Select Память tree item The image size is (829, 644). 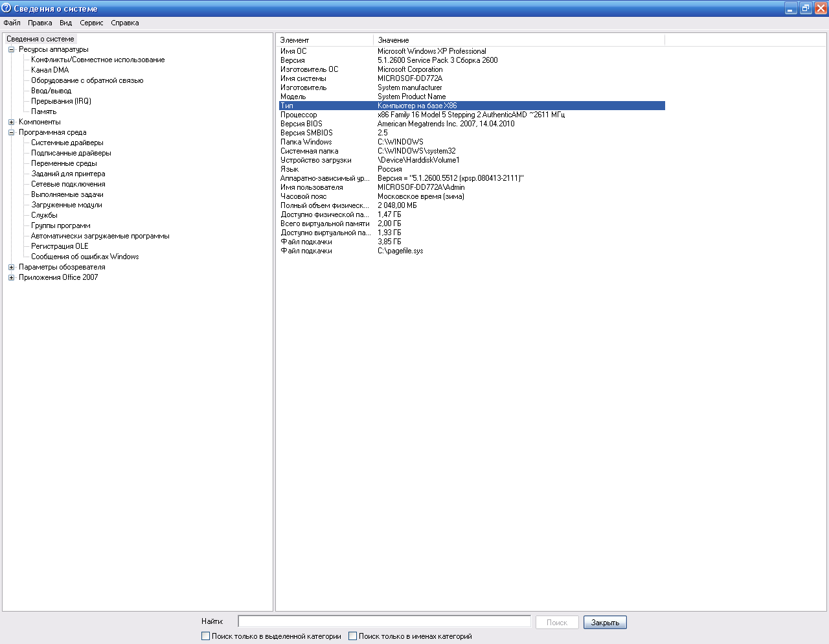(x=43, y=111)
